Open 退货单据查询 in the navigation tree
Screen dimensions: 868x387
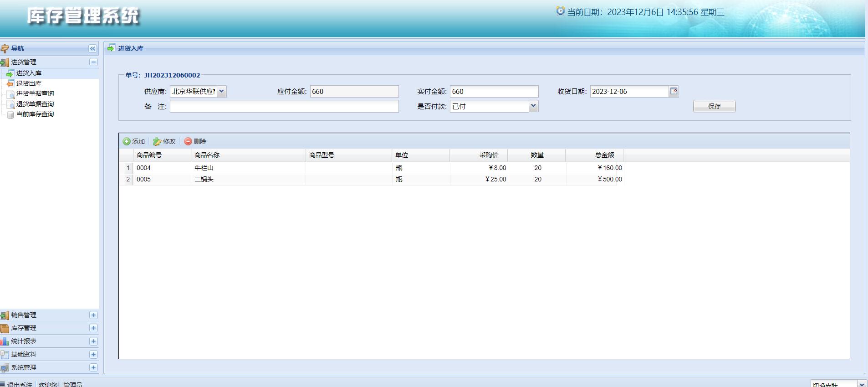click(x=35, y=104)
